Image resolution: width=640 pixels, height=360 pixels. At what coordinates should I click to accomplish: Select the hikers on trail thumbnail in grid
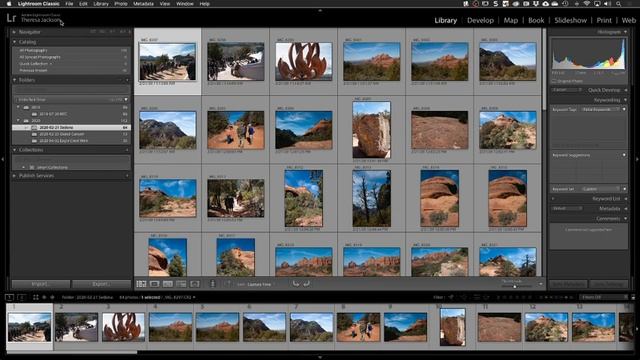(x=236, y=130)
